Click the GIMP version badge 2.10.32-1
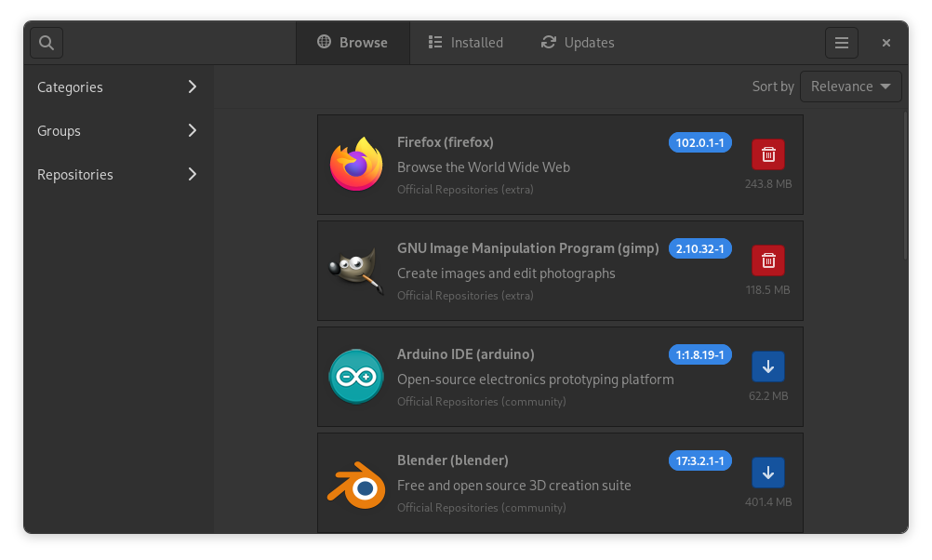 point(699,248)
